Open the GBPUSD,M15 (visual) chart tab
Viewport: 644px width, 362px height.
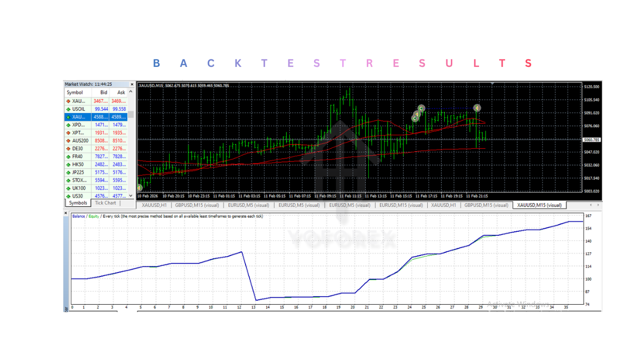(196, 205)
